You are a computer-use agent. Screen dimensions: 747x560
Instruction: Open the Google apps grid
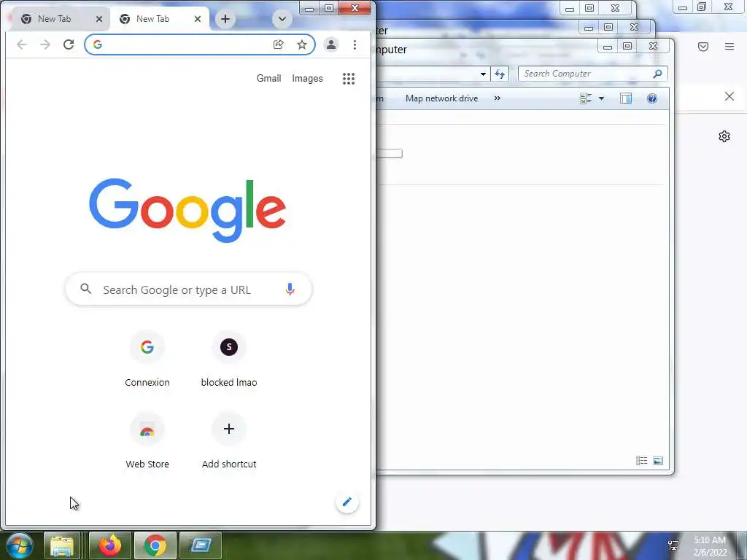349,79
